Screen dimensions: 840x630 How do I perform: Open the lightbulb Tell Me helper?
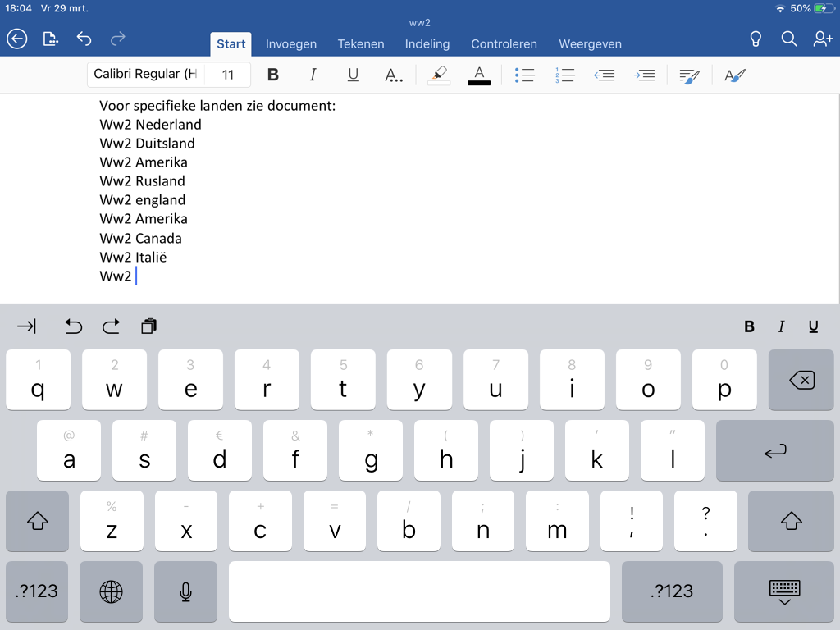pos(756,39)
